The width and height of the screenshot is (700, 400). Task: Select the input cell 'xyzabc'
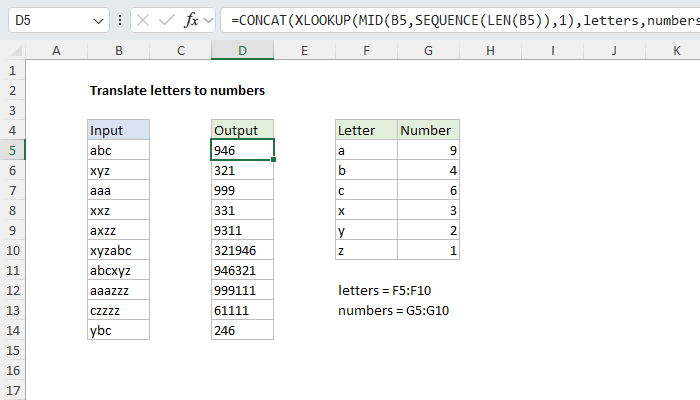[118, 250]
